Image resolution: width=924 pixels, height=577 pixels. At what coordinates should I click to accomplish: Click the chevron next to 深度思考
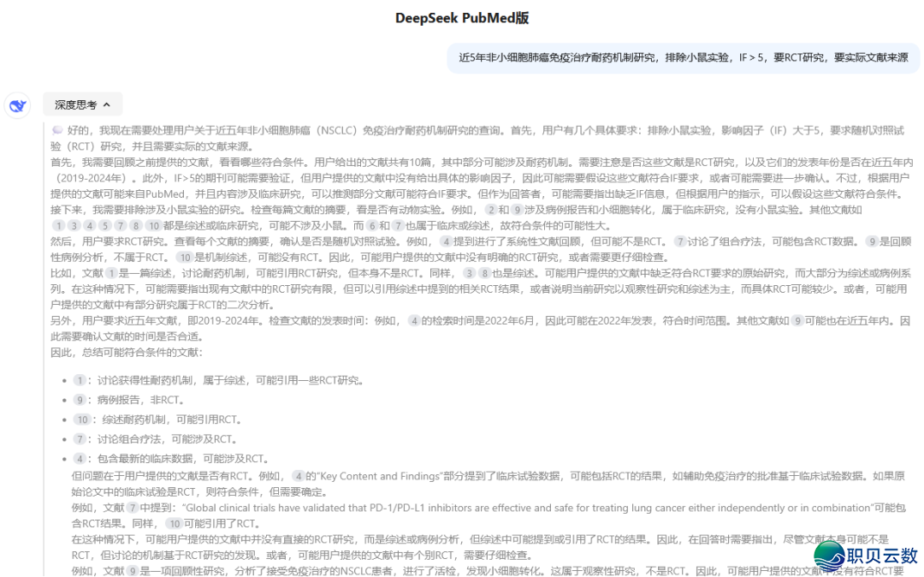tap(107, 104)
